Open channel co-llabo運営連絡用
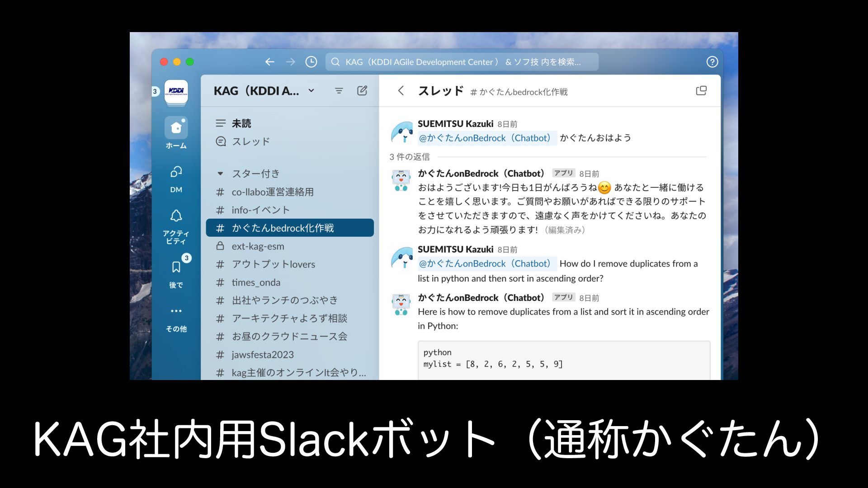 [290, 192]
